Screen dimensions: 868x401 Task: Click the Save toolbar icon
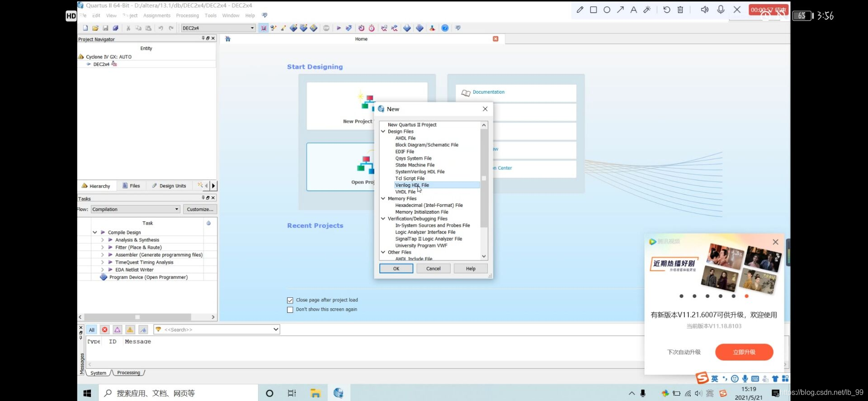click(105, 28)
